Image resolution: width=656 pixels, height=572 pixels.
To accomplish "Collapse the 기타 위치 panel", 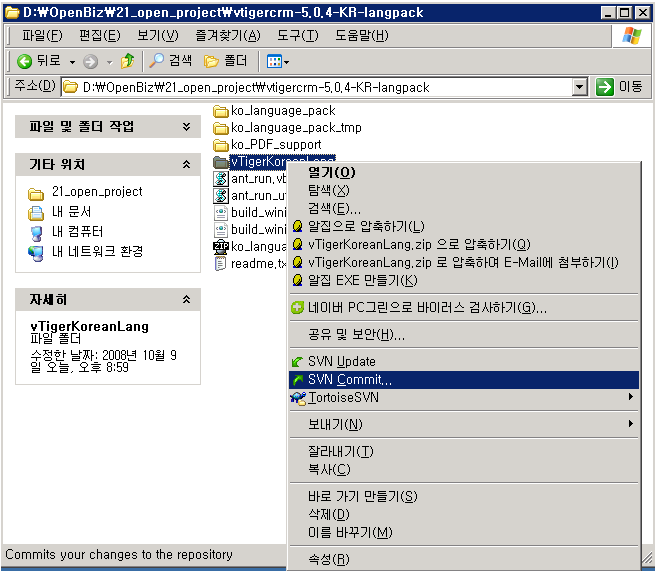I will 187,164.
